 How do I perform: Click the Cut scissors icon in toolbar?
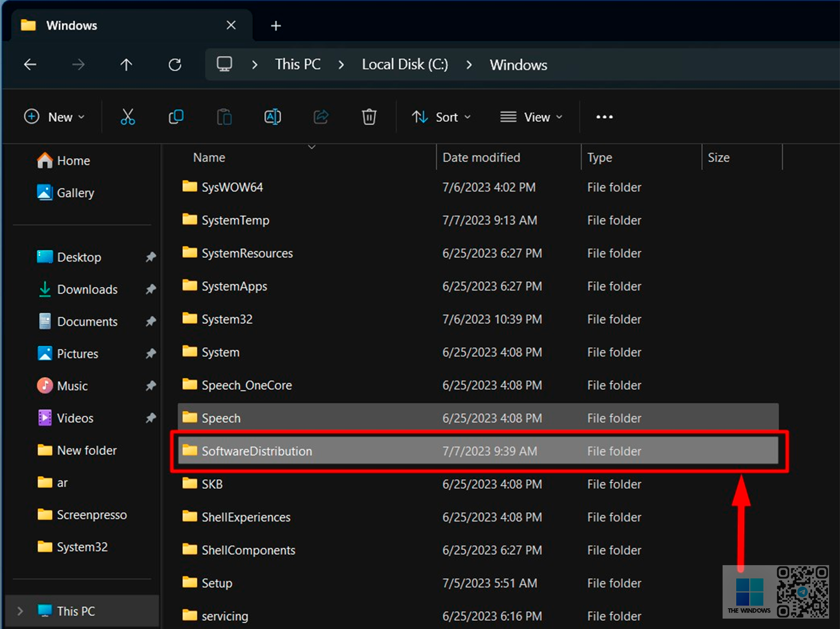128,117
